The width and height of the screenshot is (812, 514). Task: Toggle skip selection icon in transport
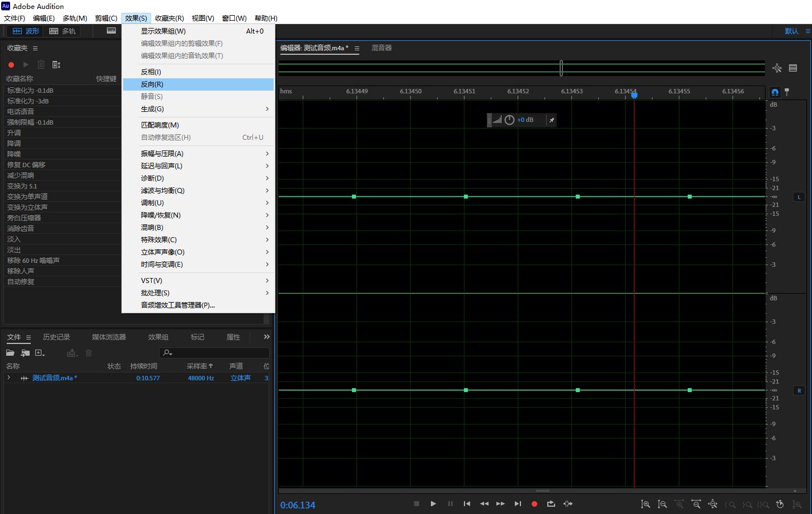coord(568,504)
